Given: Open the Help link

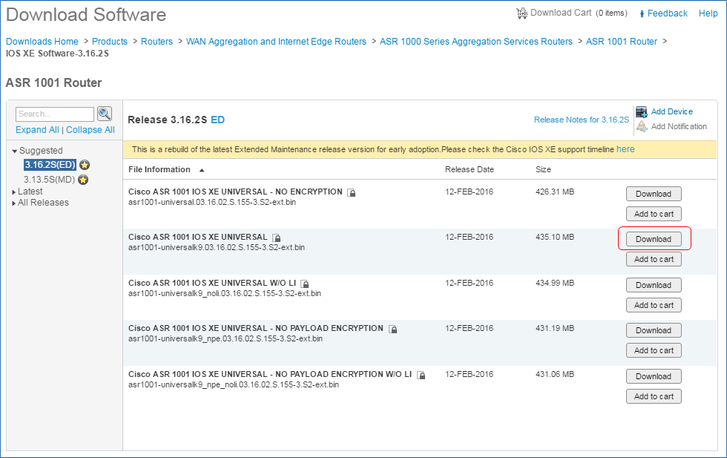Looking at the screenshot, I should pos(708,13).
